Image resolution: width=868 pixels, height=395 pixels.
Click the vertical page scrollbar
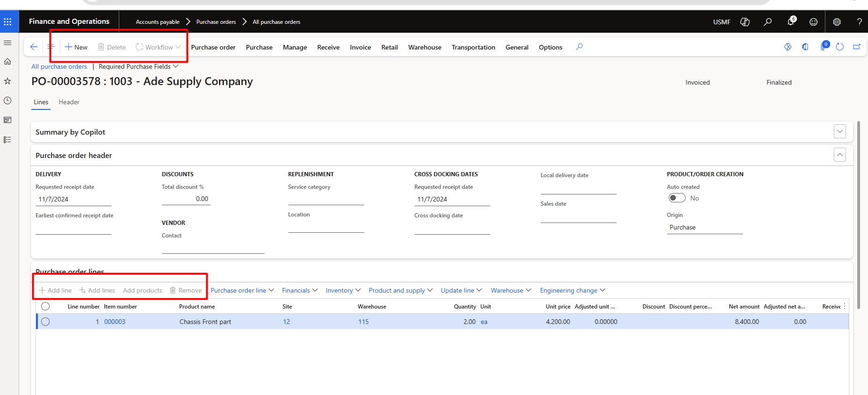click(x=859, y=215)
